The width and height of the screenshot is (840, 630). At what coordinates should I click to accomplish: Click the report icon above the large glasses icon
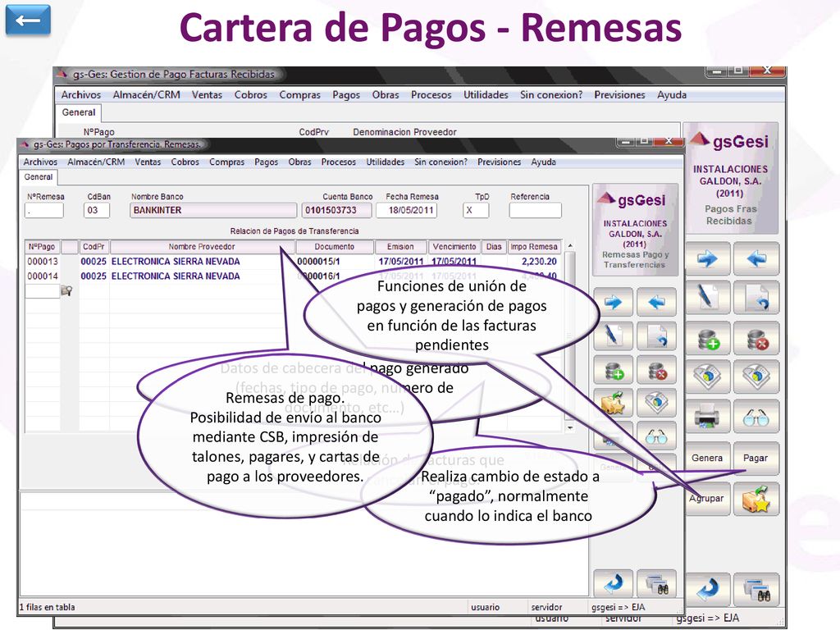coord(756,377)
